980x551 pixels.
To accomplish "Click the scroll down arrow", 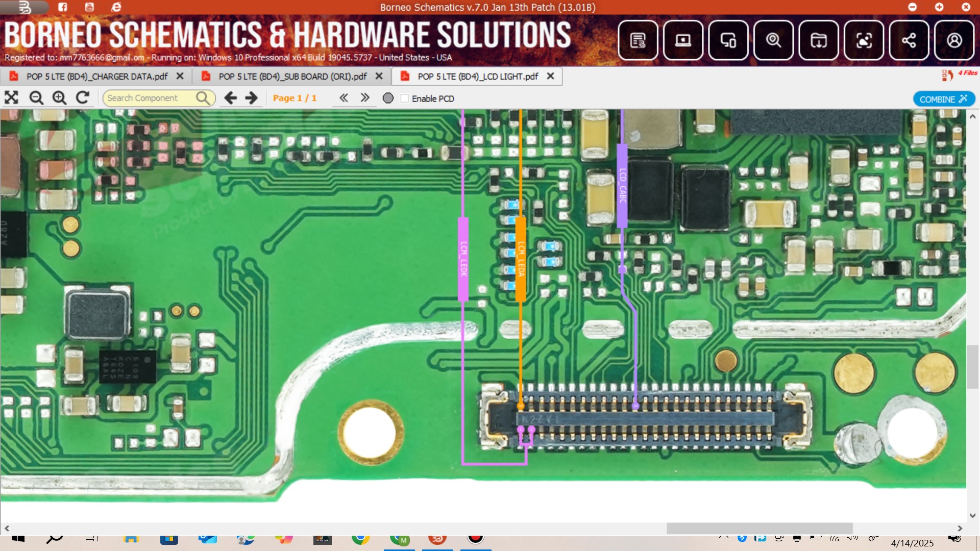I will (x=972, y=516).
